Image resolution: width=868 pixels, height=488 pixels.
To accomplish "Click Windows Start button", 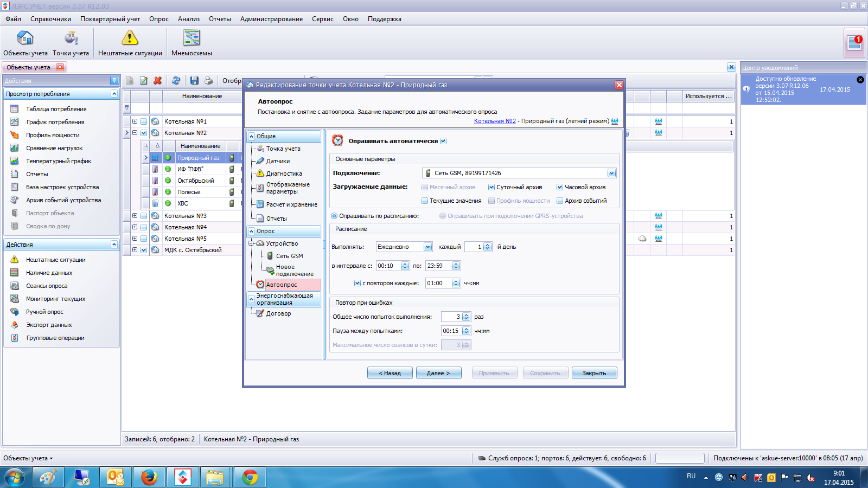I will pyautogui.click(x=15, y=477).
